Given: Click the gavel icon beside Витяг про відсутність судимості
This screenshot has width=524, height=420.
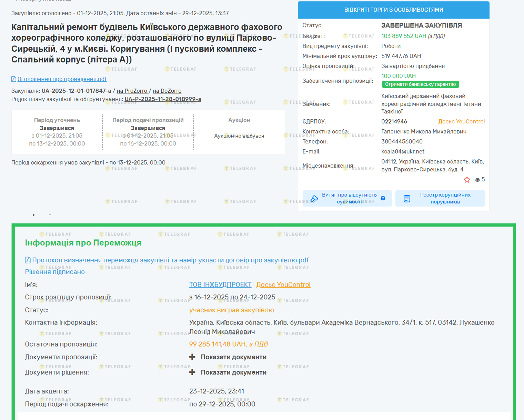Looking at the screenshot, I should click(314, 199).
